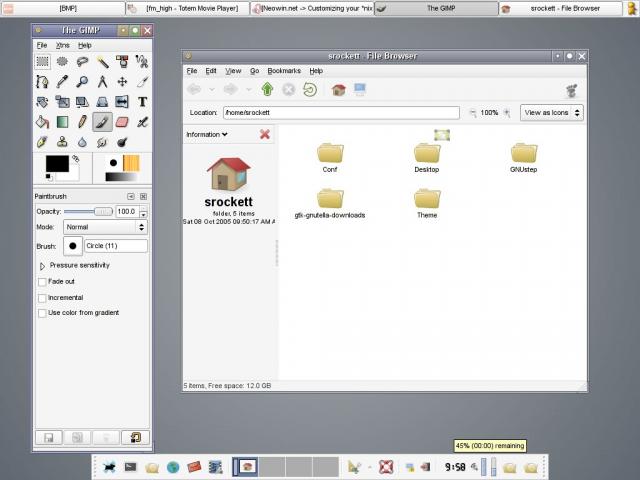Expand the Pressure sensitivity section
640x480 pixels.
(42, 266)
